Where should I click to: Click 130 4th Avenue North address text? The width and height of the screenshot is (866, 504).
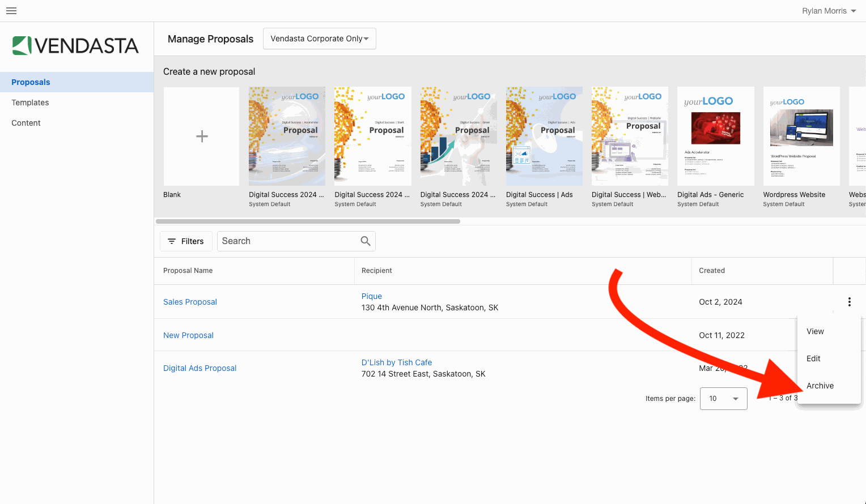click(430, 307)
